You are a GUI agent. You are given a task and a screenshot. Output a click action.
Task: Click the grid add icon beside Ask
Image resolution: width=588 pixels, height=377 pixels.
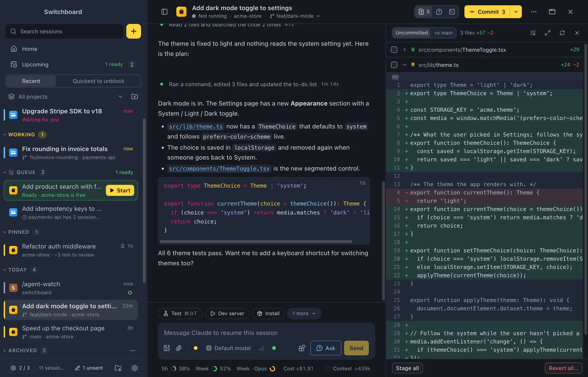302,348
